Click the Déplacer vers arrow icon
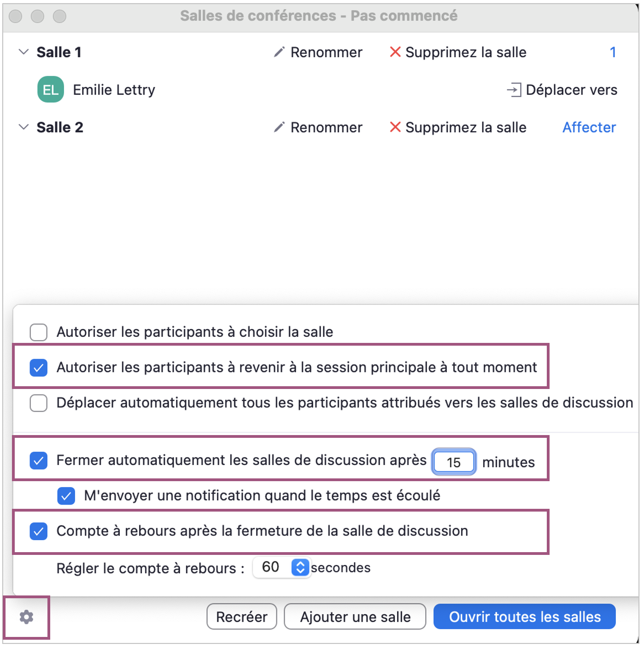Viewport: 644px width, 648px height. point(514,89)
